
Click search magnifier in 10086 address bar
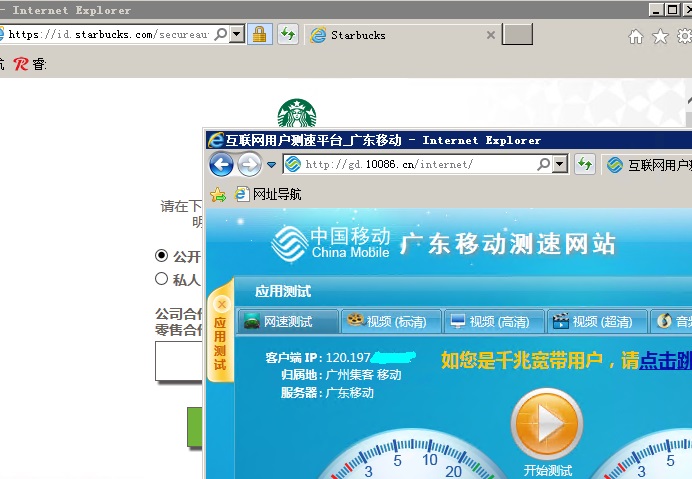click(543, 164)
